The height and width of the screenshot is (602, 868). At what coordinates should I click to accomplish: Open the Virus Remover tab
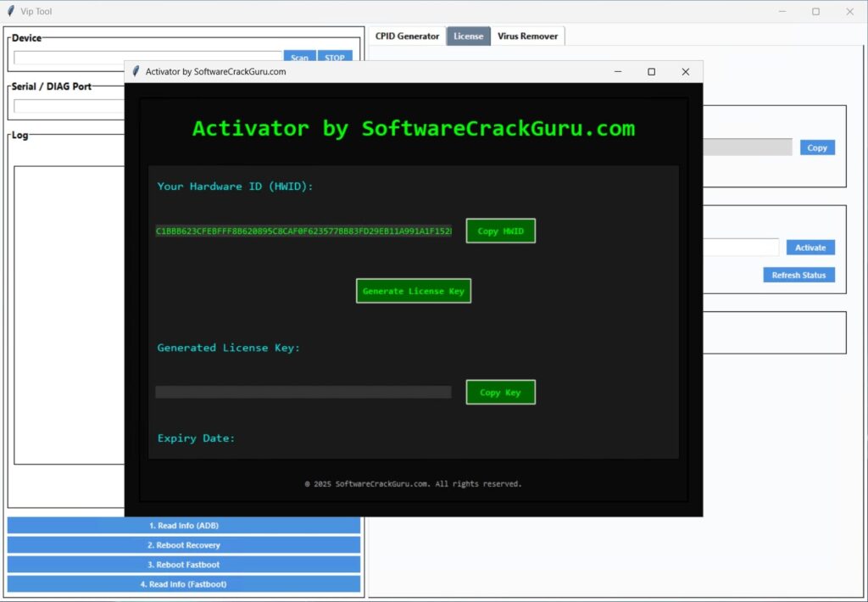(x=527, y=36)
